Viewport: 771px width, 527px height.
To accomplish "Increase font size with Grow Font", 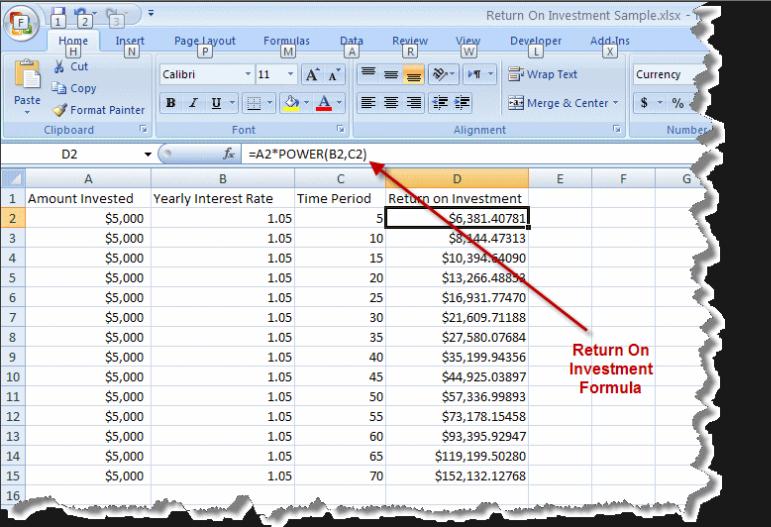I will [310, 75].
